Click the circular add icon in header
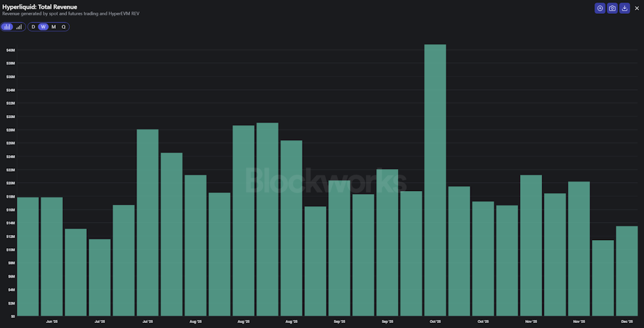Screen dimensions: 644x328 point(600,8)
